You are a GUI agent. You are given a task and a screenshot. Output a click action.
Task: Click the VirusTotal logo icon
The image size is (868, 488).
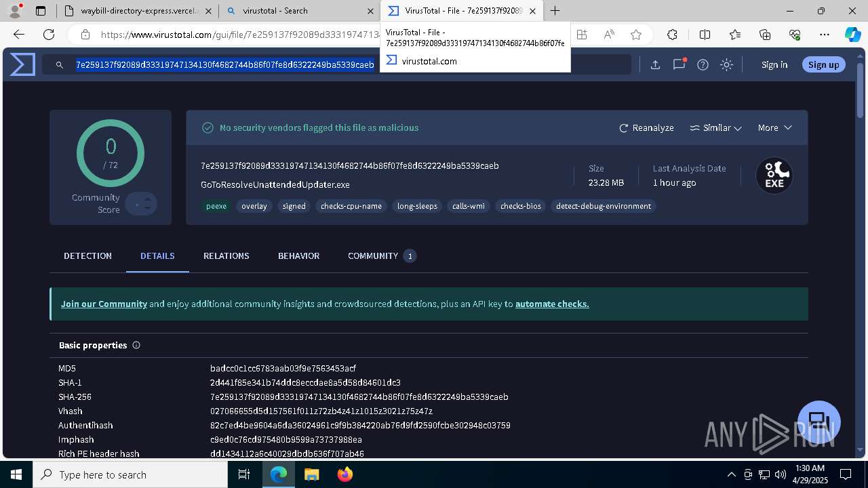[22, 64]
